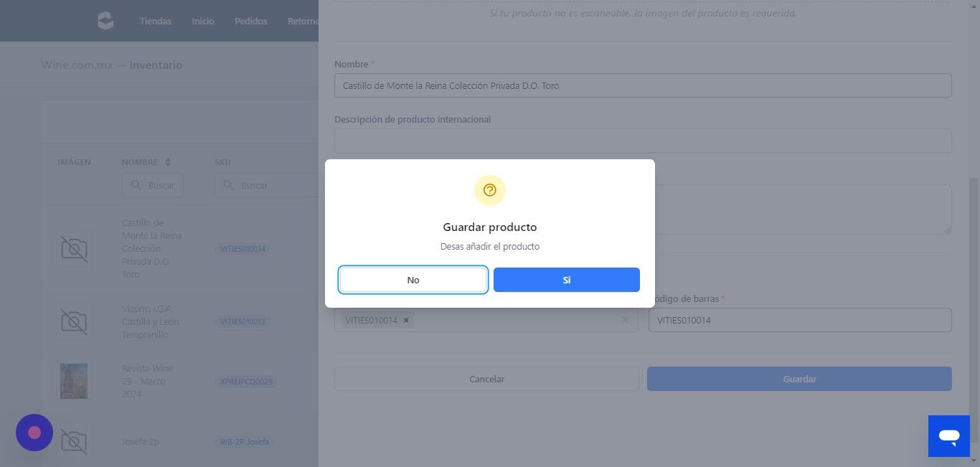Click the purple circular assistant bubble
The image size is (980, 467).
point(34,433)
